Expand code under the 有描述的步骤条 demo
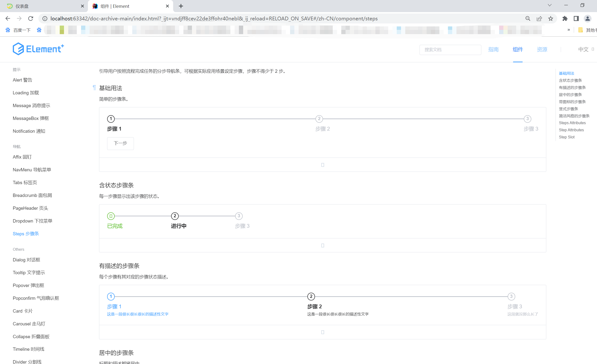The width and height of the screenshot is (597, 364). point(323,332)
